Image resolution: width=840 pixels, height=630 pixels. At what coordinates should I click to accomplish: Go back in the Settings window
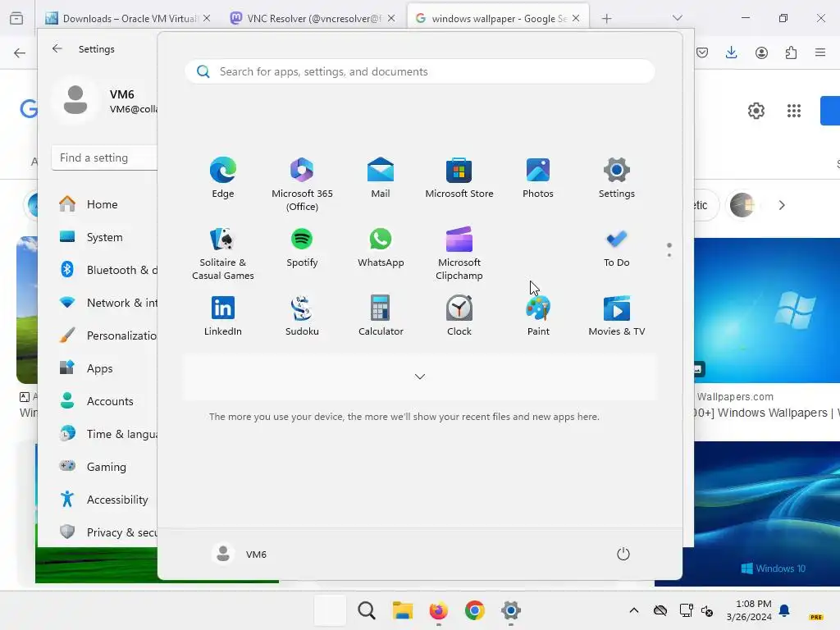(x=57, y=48)
